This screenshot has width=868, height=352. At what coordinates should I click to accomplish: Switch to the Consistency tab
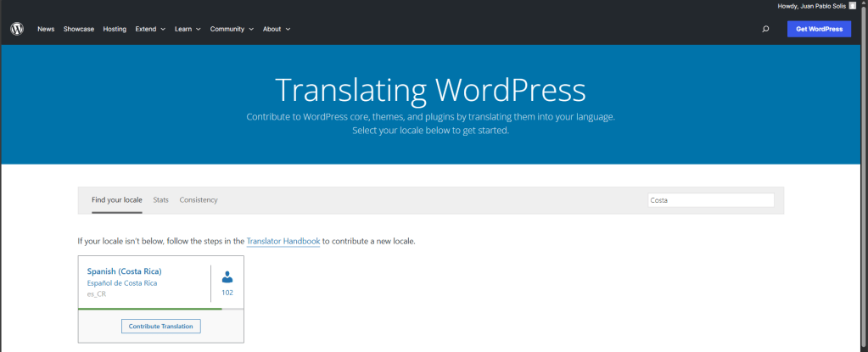tap(199, 200)
